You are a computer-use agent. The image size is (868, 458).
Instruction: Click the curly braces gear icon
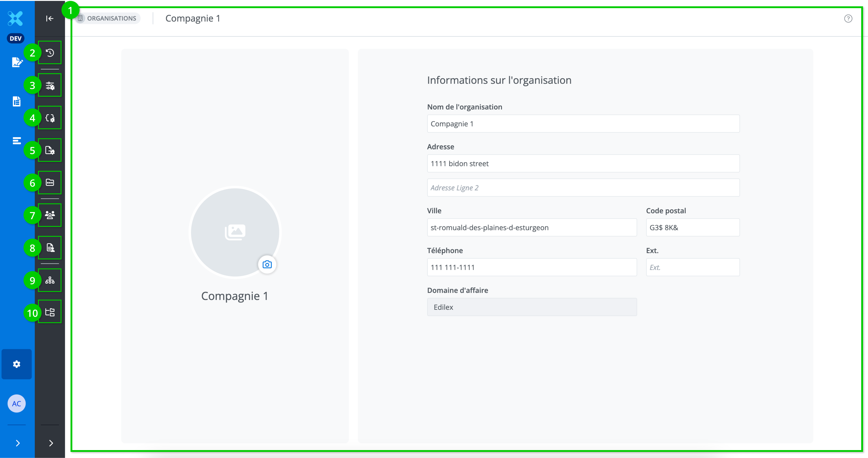(50, 118)
